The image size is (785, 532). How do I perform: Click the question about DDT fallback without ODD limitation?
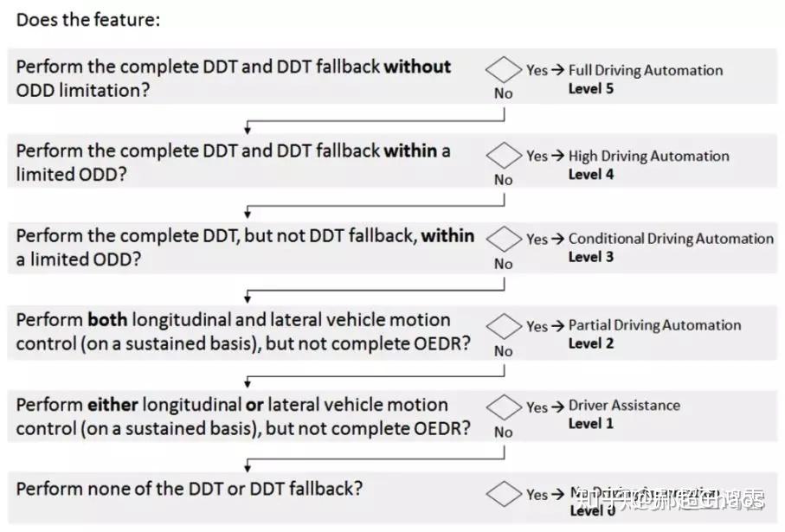[x=234, y=78]
